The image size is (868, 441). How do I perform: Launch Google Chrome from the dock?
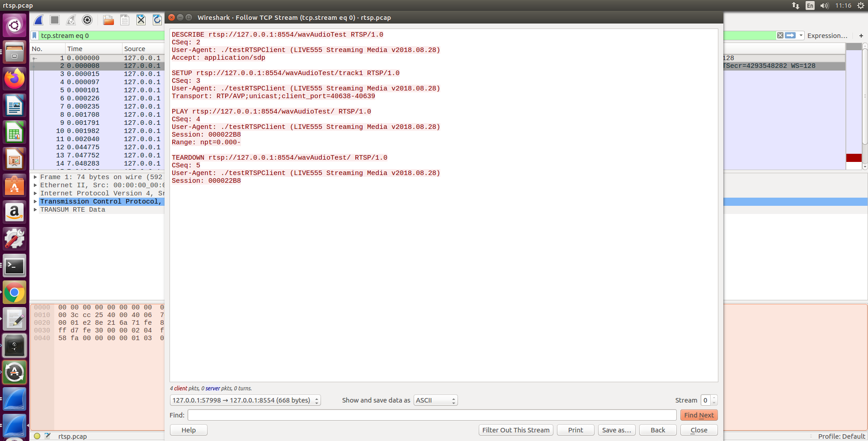tap(14, 292)
